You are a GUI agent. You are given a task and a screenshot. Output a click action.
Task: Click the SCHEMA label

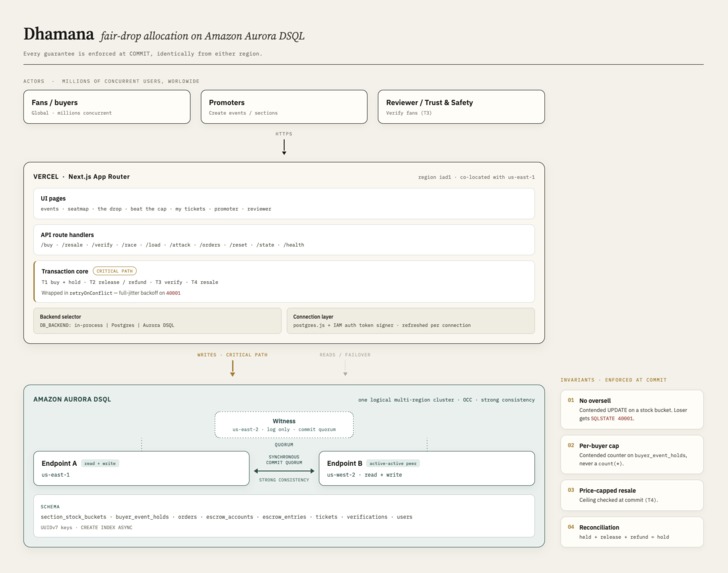[x=50, y=507]
